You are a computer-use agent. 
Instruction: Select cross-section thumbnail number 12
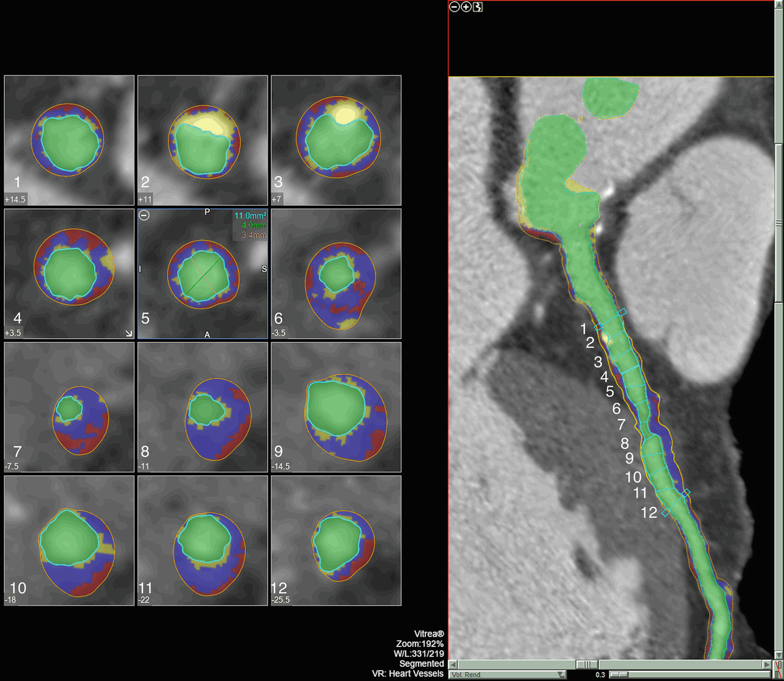point(336,540)
